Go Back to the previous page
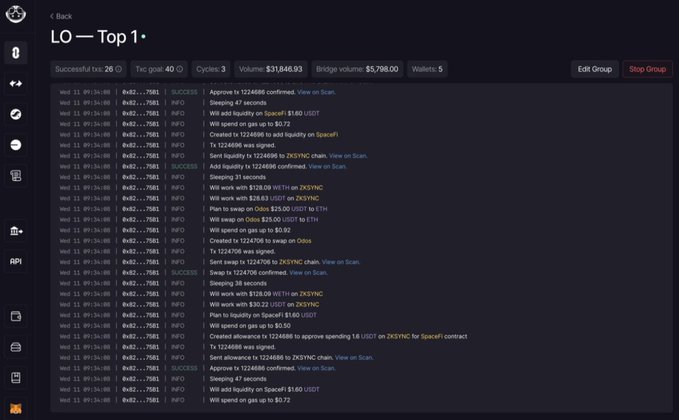Screen dimensions: 679x420 (61, 16)
